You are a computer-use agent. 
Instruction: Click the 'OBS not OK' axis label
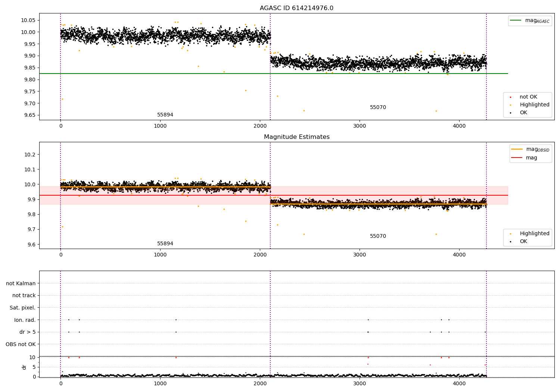[21, 344]
